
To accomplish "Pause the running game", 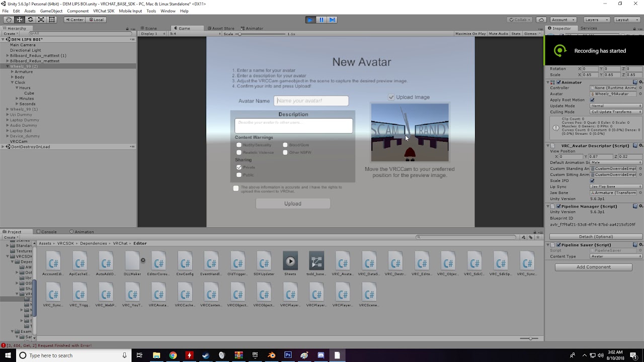I will (x=321, y=20).
